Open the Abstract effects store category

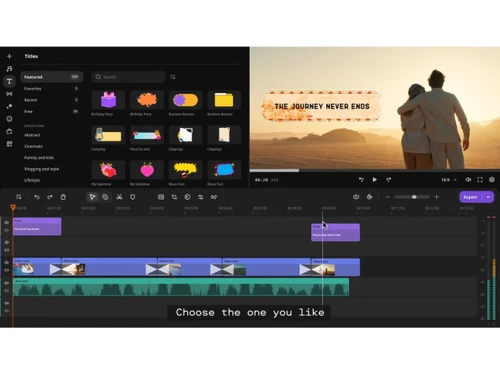tap(32, 135)
